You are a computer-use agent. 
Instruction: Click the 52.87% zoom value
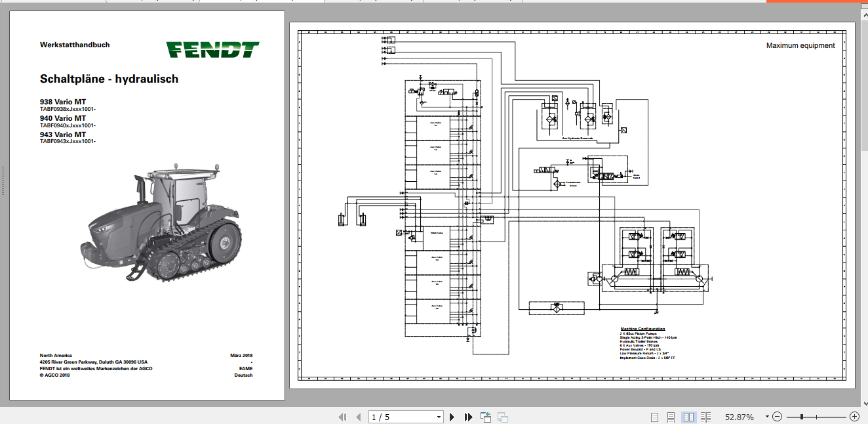pos(739,417)
